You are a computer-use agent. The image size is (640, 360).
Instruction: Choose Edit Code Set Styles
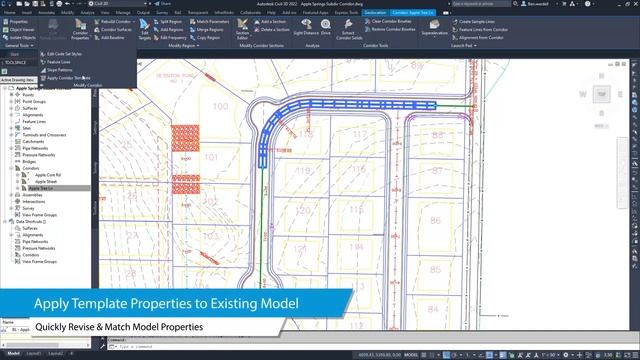[x=61, y=54]
